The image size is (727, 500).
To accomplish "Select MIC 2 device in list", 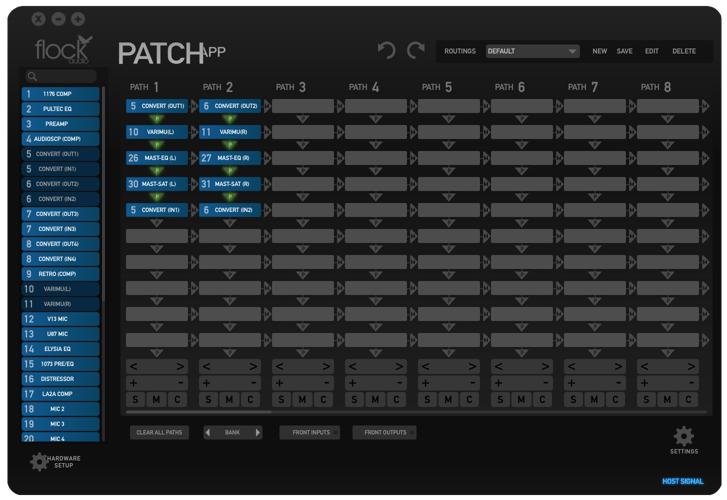I will pos(60,409).
